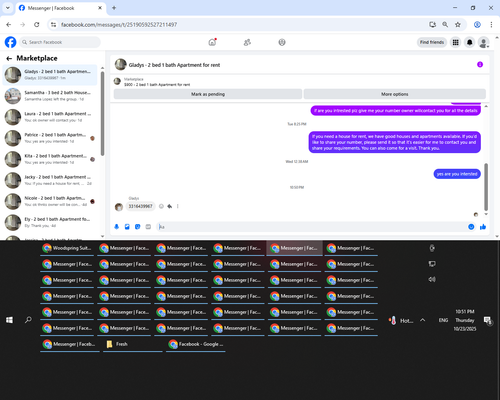Screen dimensions: 500x400
Task: Open the install/cast icon in address bar
Action: coord(432,24)
